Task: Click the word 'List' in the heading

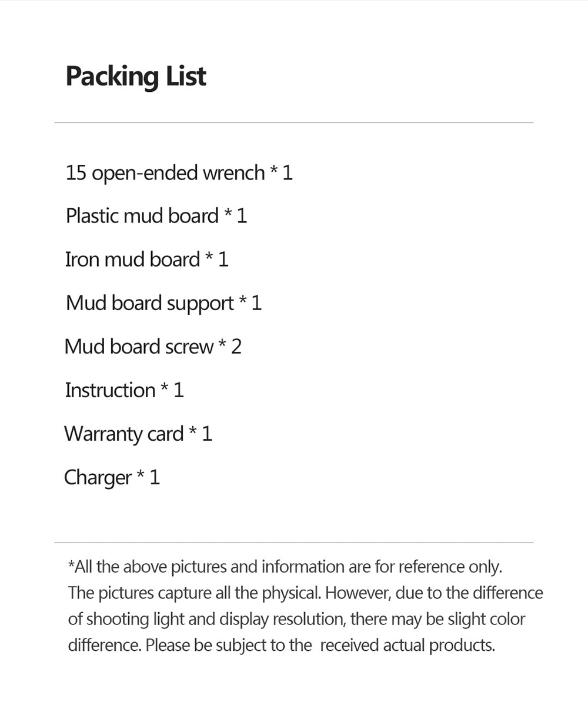Action: point(186,76)
